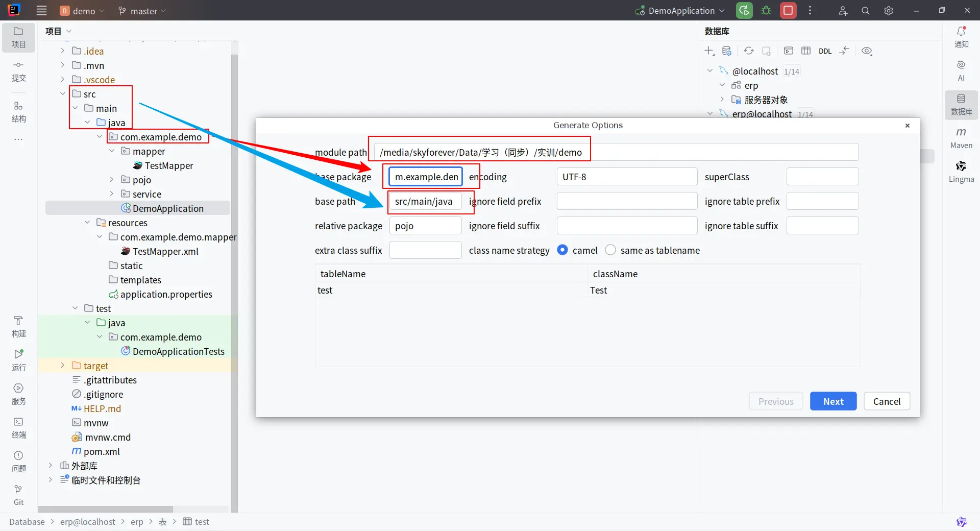The image size is (980, 531).
Task: Open the 提交 commit tool window
Action: click(x=18, y=71)
